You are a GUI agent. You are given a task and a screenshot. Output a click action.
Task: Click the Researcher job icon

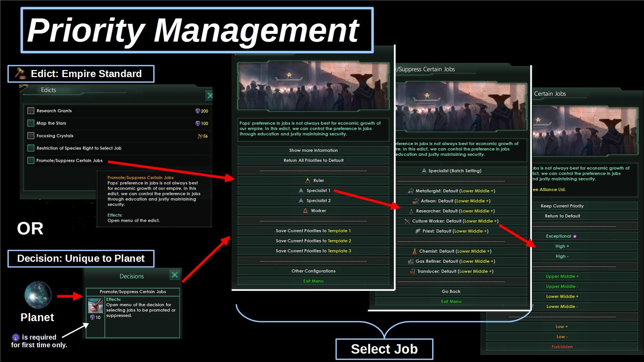[411, 211]
